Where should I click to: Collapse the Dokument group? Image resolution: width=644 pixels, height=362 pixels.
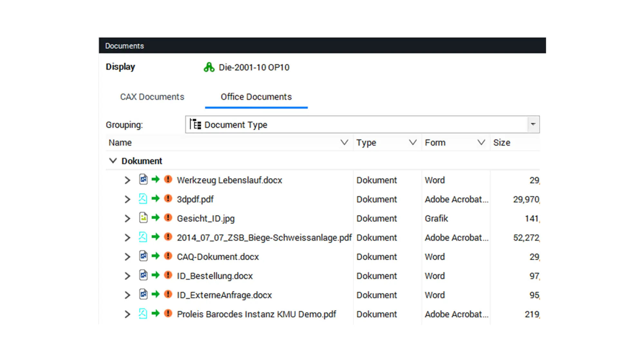(113, 161)
